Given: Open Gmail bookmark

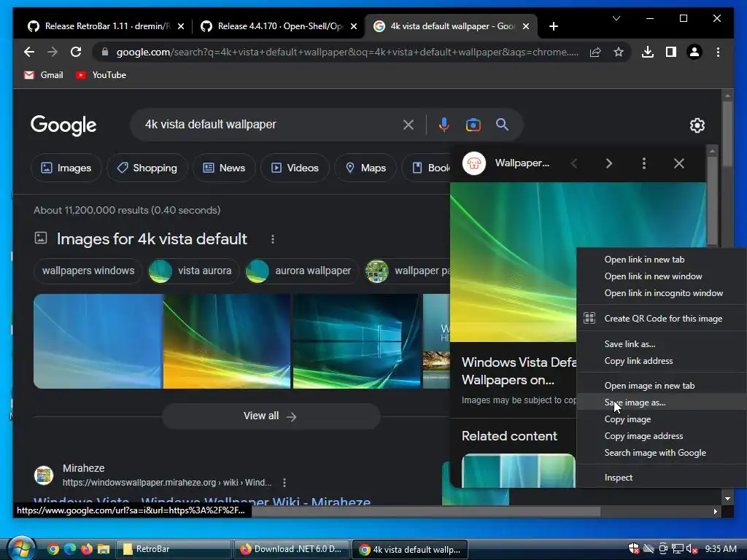Looking at the screenshot, I should pos(43,75).
